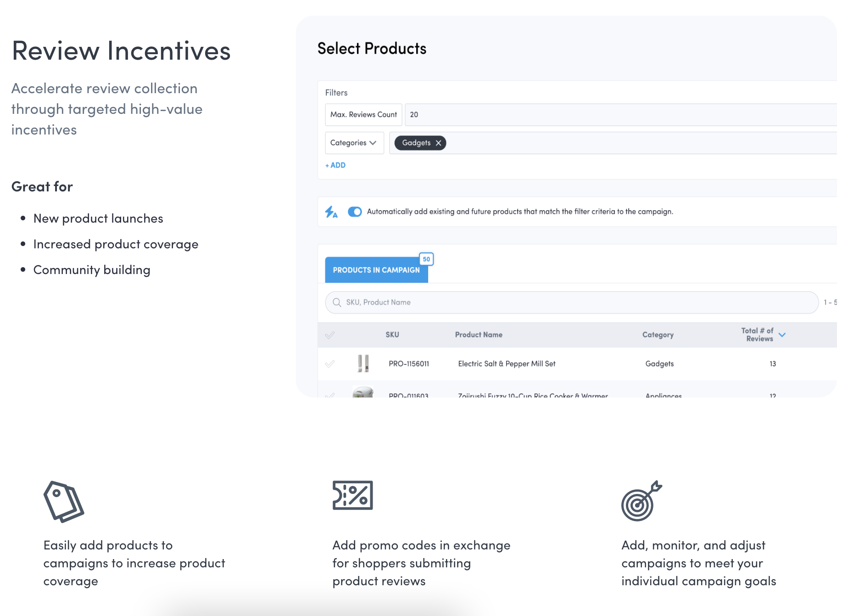Image resolution: width=848 pixels, height=616 pixels.
Task: Click the lightning auto-add icon
Action: pos(331,212)
